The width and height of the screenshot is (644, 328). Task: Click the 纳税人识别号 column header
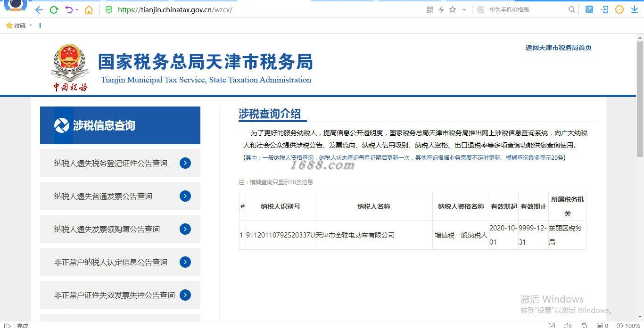pyautogui.click(x=281, y=206)
